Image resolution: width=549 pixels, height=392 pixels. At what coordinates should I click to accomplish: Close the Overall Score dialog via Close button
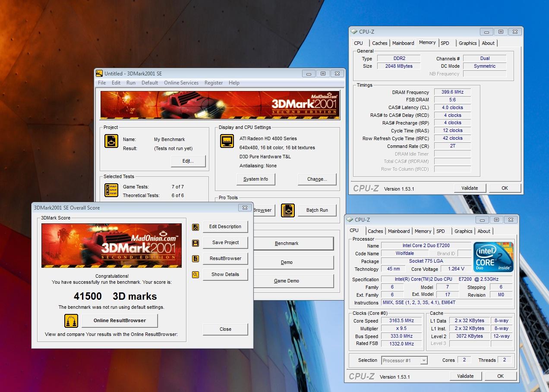point(225,329)
